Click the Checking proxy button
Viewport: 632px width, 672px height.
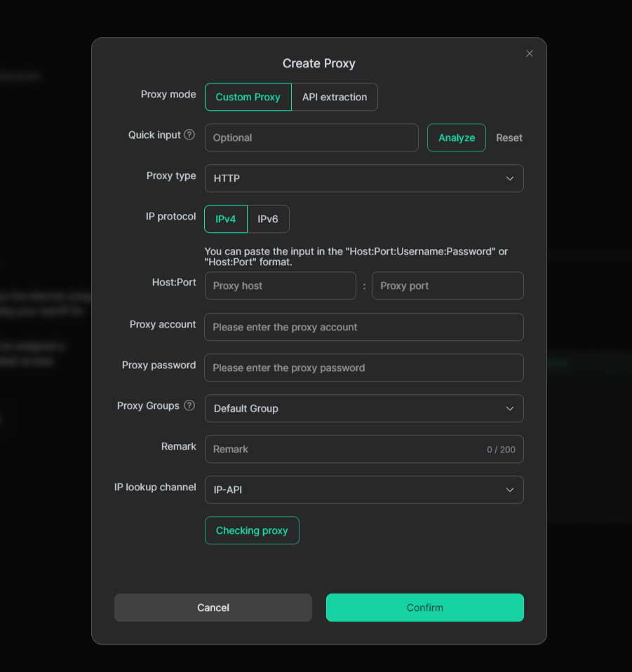[x=252, y=530]
